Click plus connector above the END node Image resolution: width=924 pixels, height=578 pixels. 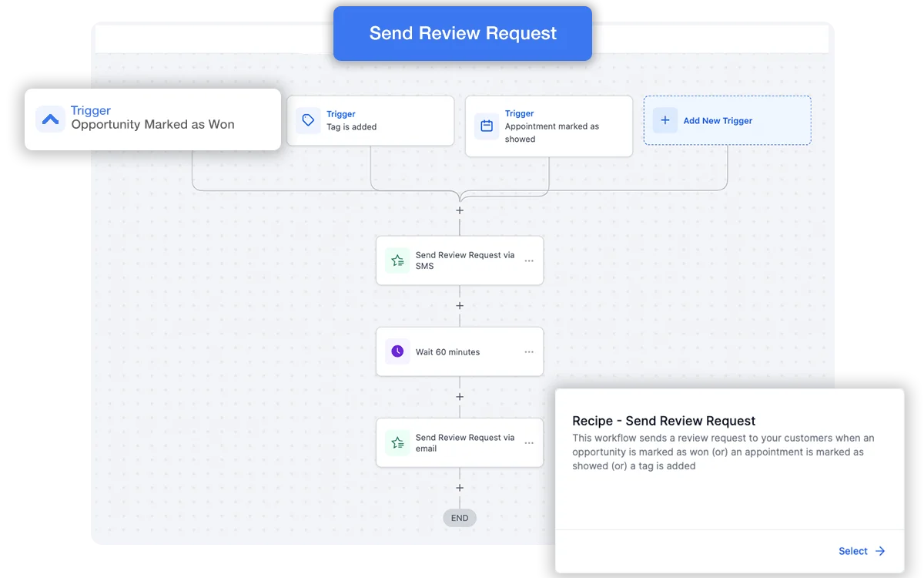click(460, 488)
